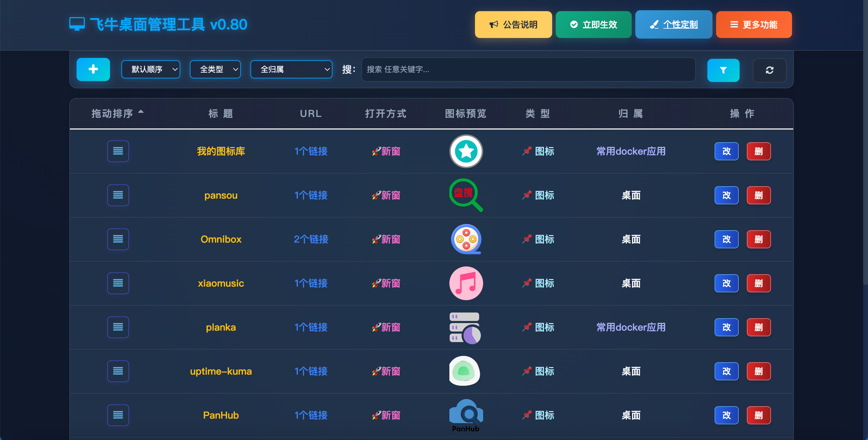Open the 公告说明 announcement
Image resolution: width=868 pixels, height=440 pixels.
point(513,25)
